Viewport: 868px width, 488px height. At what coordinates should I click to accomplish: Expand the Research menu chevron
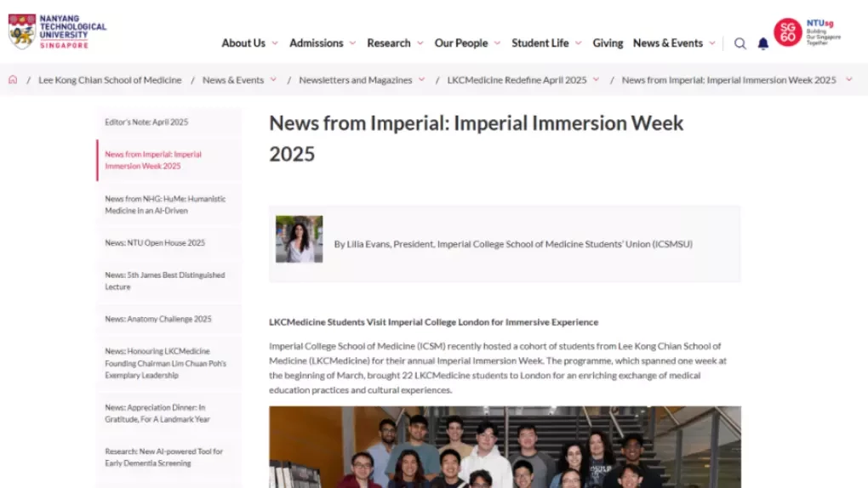420,43
